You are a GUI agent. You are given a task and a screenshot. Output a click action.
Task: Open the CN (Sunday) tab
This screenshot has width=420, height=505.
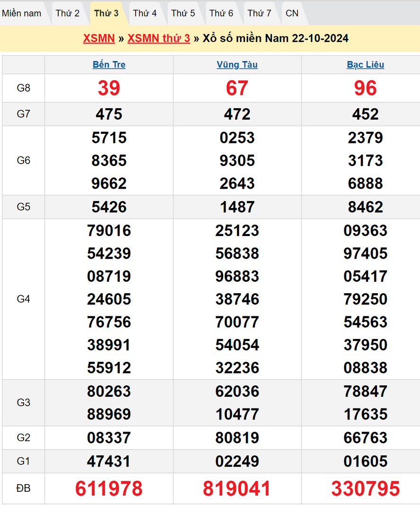click(x=292, y=13)
